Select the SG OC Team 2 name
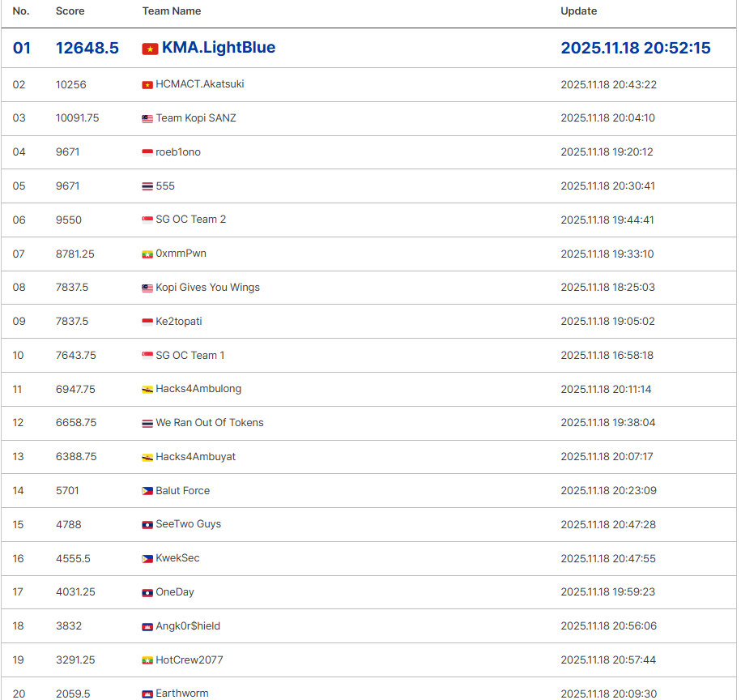 coord(191,220)
